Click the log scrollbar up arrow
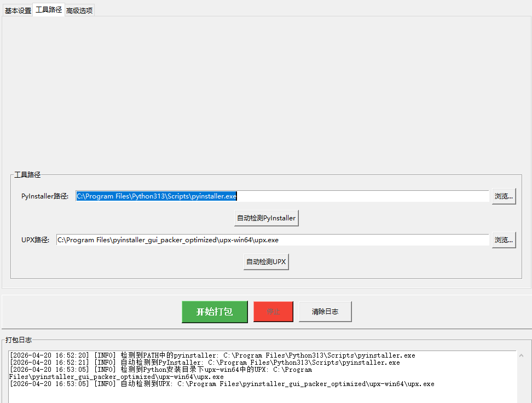532x403 pixels. coord(521,355)
